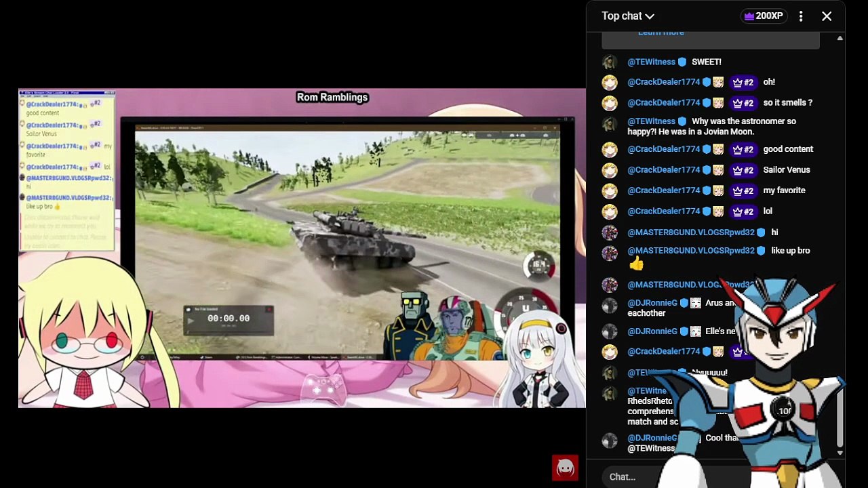The width and height of the screenshot is (868, 488).
Task: Click avatar beside the astronomer joke message
Action: coord(610,123)
